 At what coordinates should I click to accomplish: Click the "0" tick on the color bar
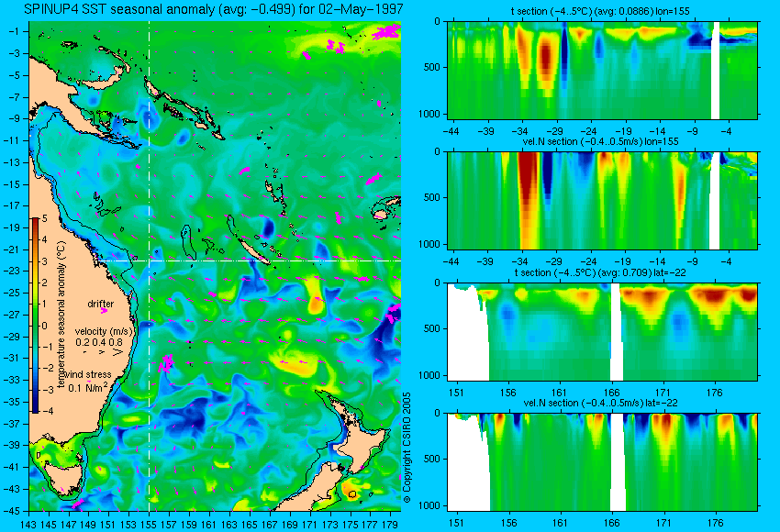(x=45, y=326)
